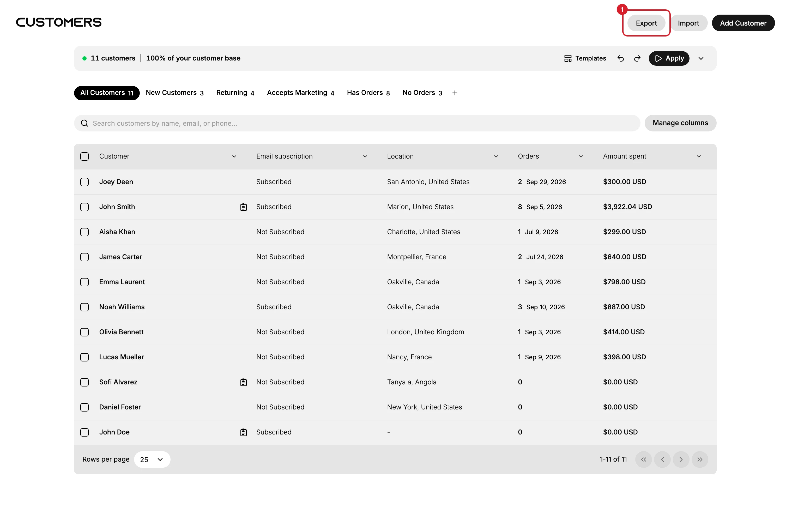Click the redo arrow icon
Screen dimensions: 798x532
tap(637, 58)
